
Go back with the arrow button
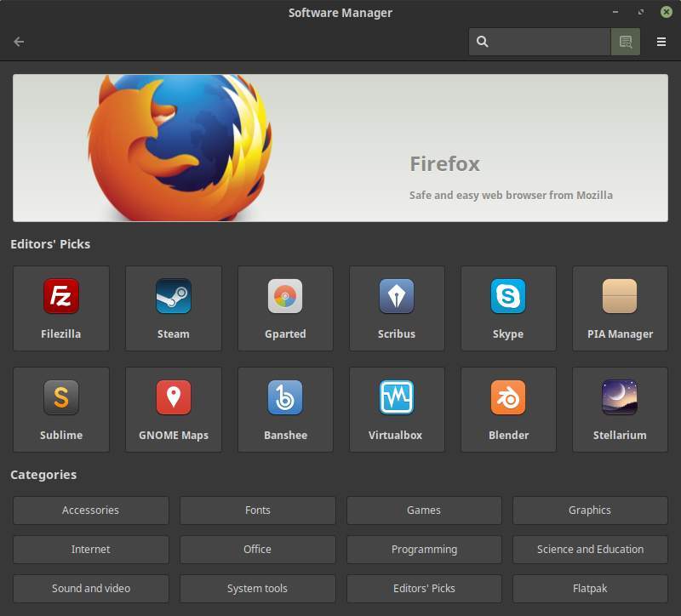(x=19, y=42)
